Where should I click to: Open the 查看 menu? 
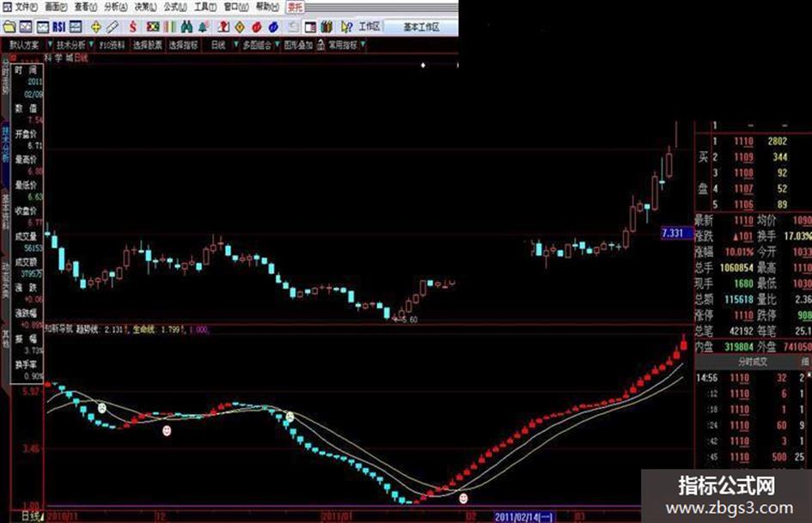click(85, 7)
